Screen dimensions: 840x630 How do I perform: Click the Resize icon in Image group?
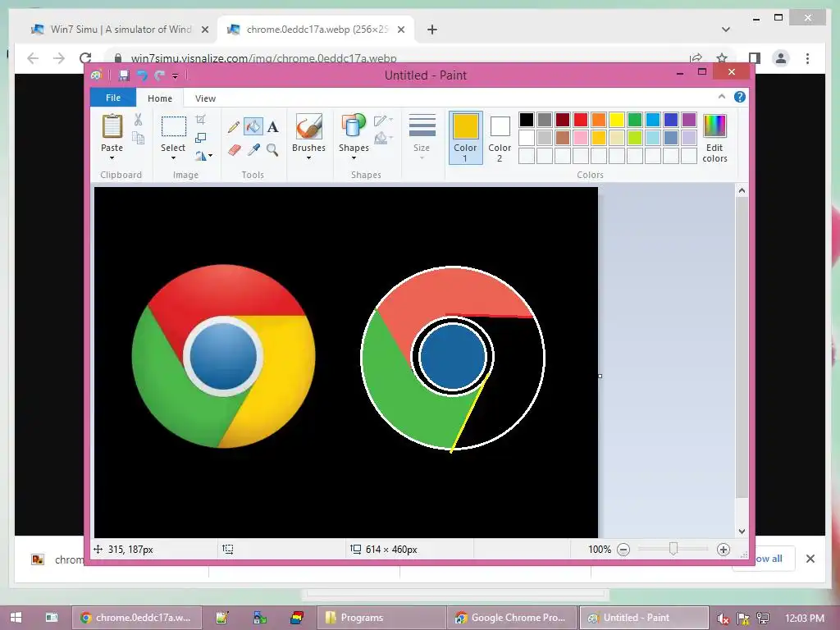200,138
